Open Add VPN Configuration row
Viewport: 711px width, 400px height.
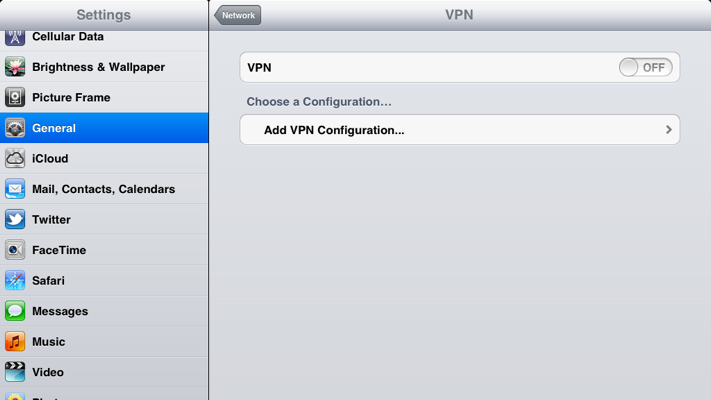point(460,130)
